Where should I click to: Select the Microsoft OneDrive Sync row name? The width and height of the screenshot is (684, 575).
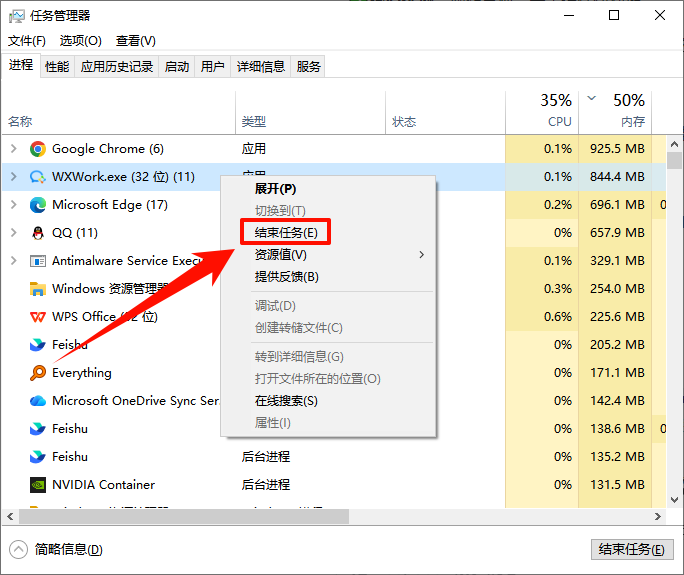pos(135,400)
